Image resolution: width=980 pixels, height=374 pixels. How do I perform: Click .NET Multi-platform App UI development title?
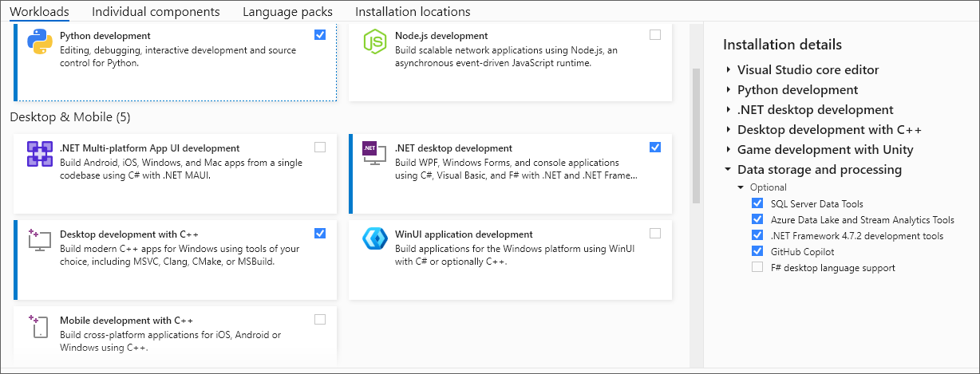tap(150, 148)
